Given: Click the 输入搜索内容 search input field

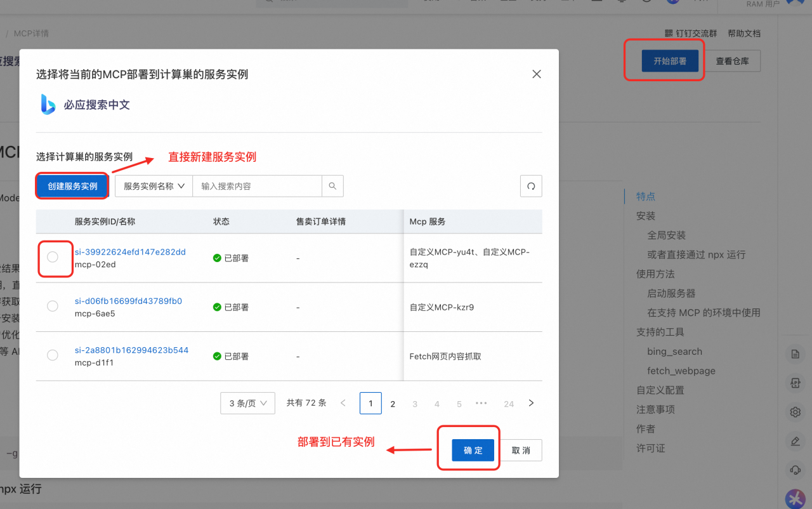Looking at the screenshot, I should 257,187.
